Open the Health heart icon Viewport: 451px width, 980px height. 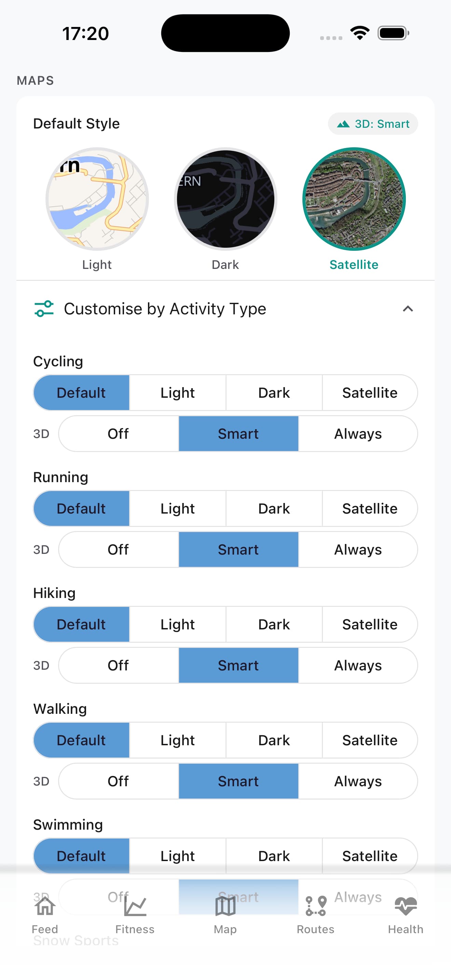[405, 906]
